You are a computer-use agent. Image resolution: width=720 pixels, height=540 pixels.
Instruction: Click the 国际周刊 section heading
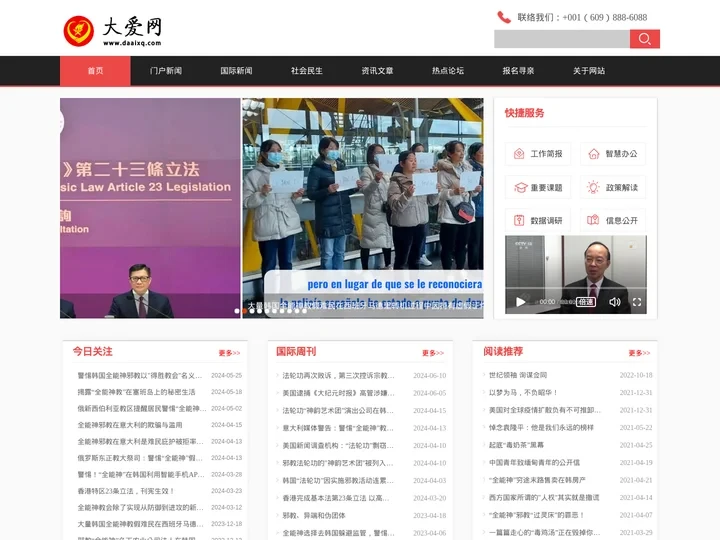(296, 352)
